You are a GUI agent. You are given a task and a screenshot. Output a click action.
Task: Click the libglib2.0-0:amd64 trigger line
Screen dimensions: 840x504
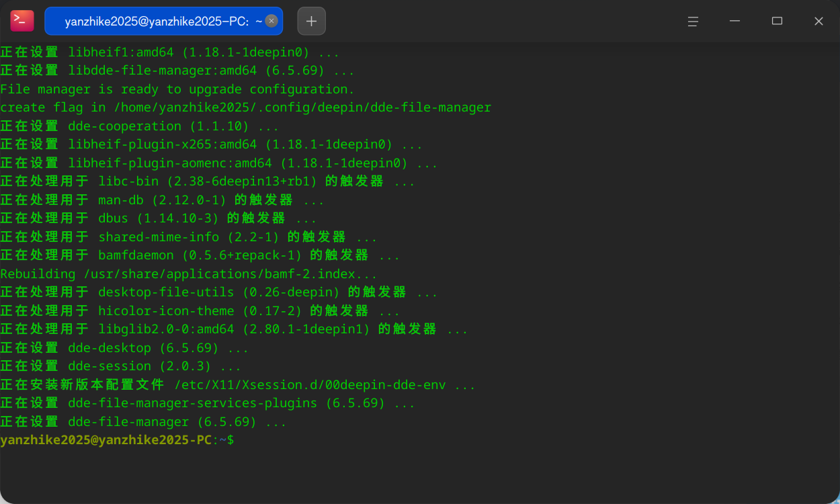point(234,329)
